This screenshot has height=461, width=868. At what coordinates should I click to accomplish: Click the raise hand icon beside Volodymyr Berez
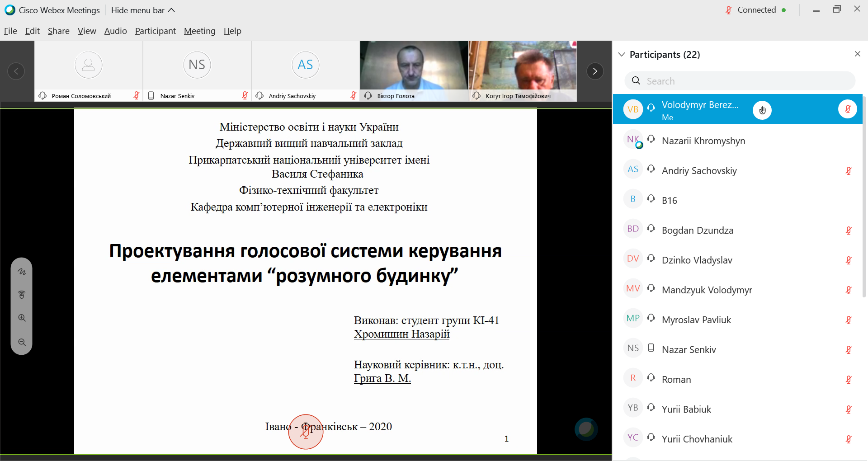[x=762, y=110]
